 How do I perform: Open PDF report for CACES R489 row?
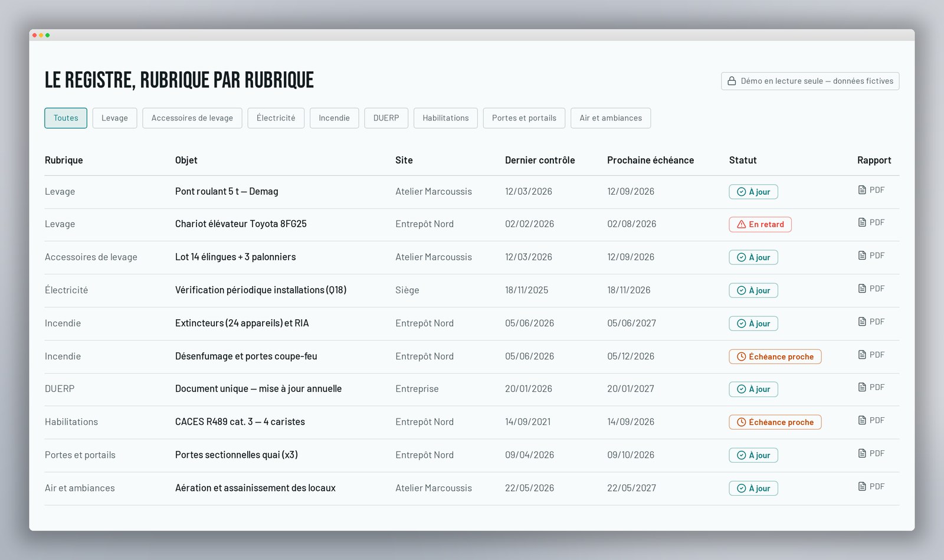click(x=871, y=420)
